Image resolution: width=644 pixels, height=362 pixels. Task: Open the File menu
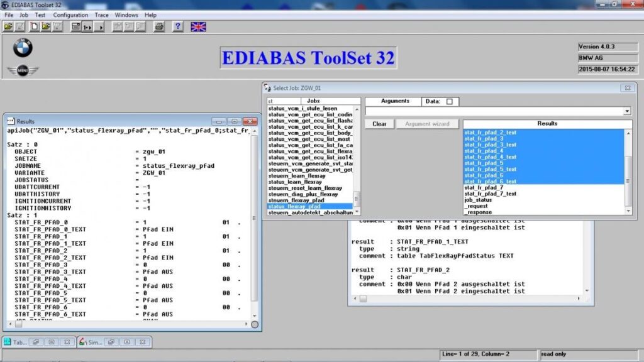[x=9, y=15]
